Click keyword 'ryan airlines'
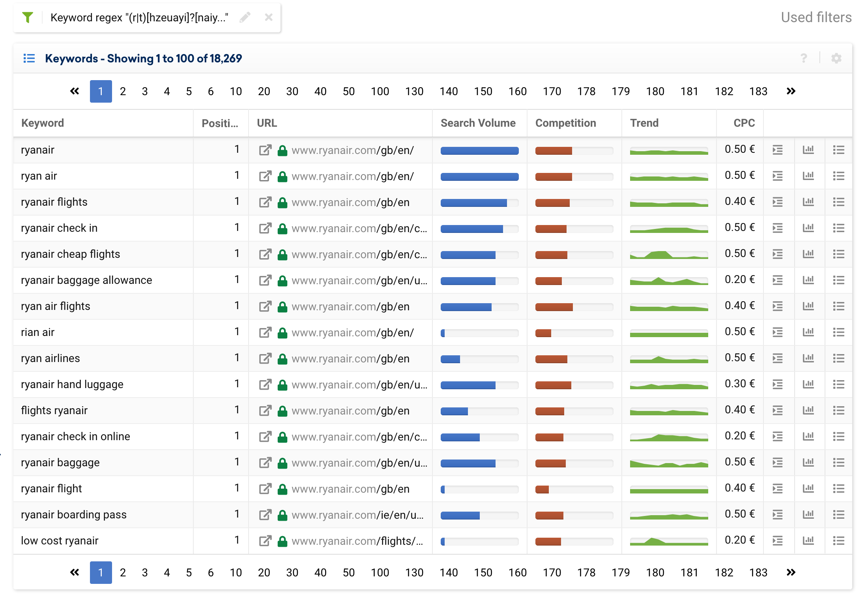 tap(51, 358)
